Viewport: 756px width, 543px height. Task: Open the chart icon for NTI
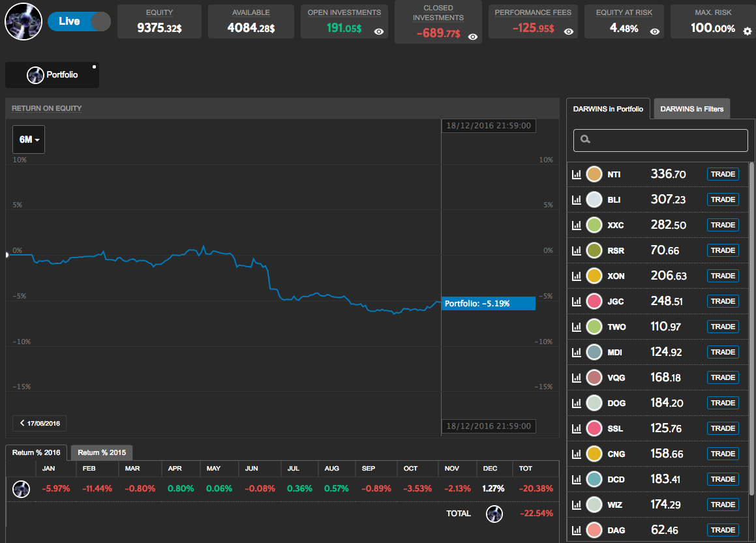(x=576, y=174)
